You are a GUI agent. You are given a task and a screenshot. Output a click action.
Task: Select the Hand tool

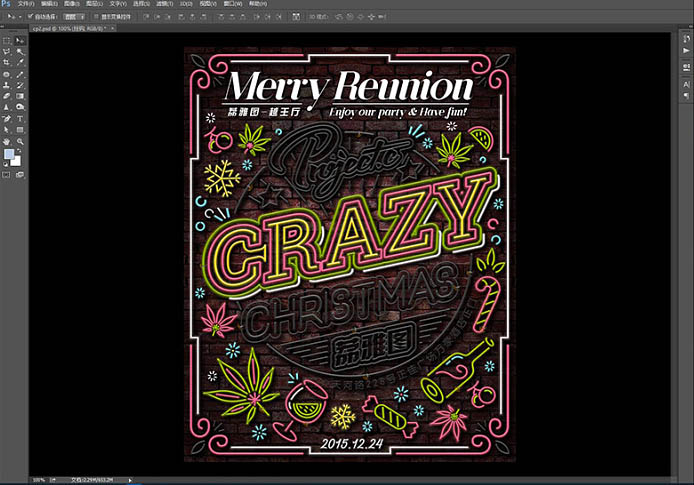click(x=6, y=141)
